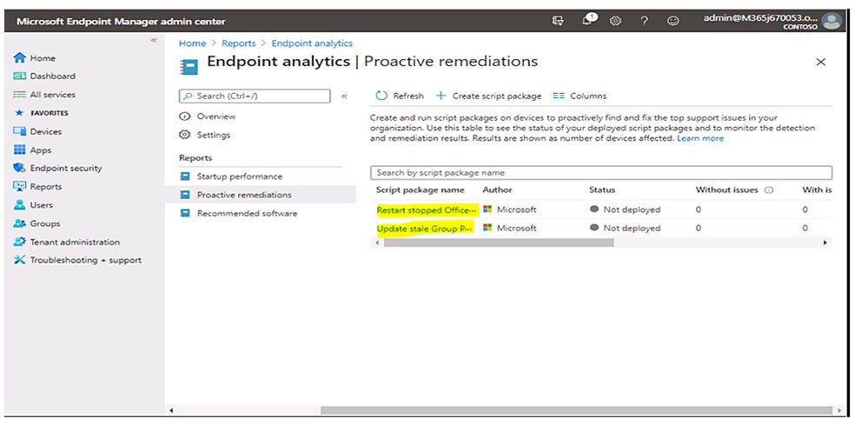Open the admin account avatar
This screenshot has width=868, height=425.
pos(832,22)
